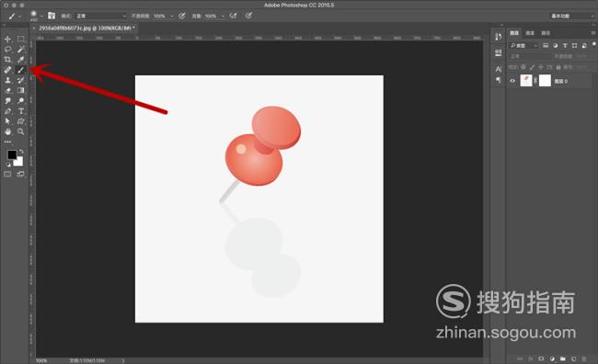The image size is (598, 364).
Task: Enable airbrush-style build-up effects
Action: pyautogui.click(x=233, y=16)
